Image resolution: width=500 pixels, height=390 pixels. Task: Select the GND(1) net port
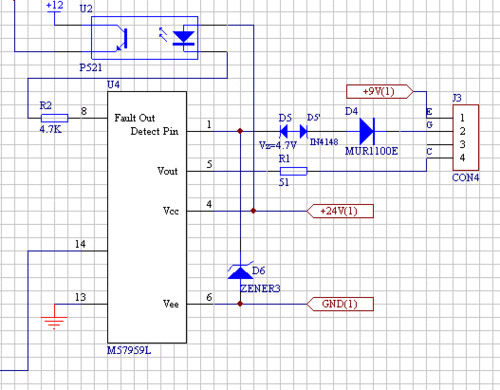(340, 304)
